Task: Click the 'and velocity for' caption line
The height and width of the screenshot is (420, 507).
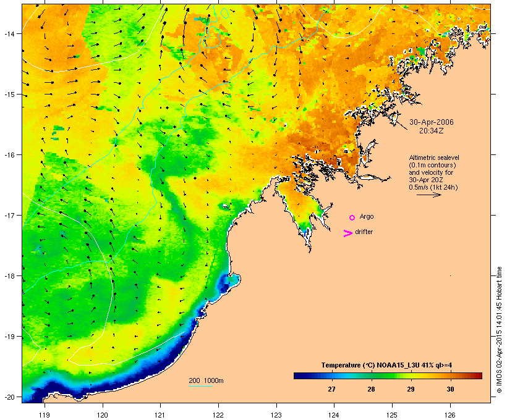Action: [x=431, y=172]
